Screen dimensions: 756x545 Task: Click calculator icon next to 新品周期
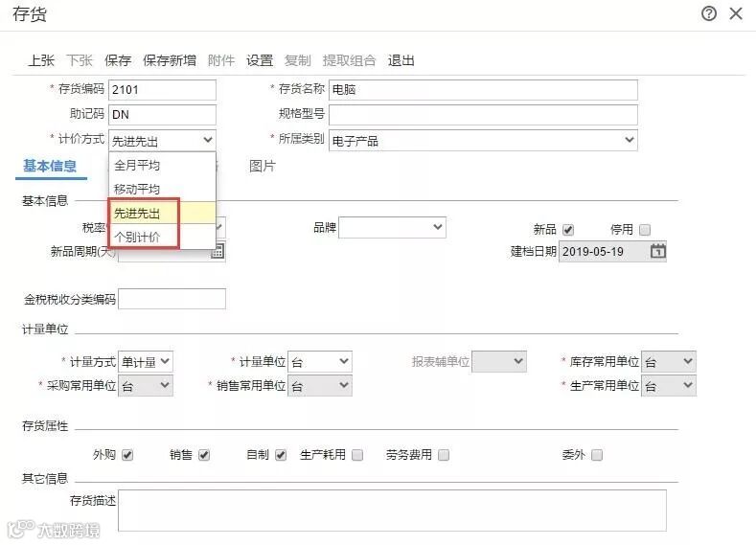[x=218, y=251]
